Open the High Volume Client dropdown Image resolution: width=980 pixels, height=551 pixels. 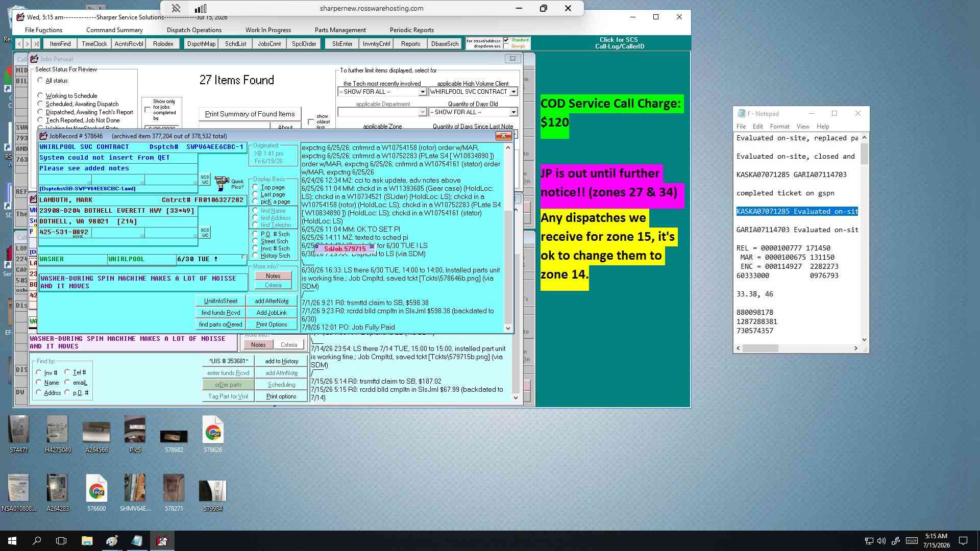point(513,92)
